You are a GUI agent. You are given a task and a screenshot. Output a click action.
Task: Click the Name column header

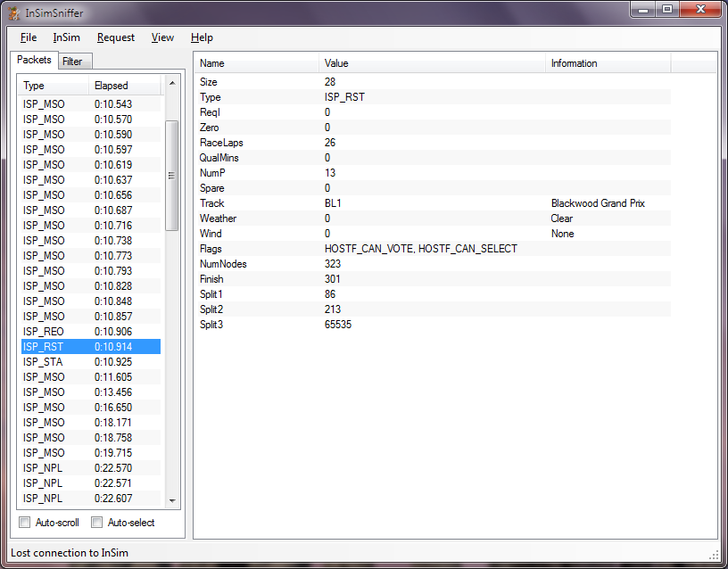point(257,63)
